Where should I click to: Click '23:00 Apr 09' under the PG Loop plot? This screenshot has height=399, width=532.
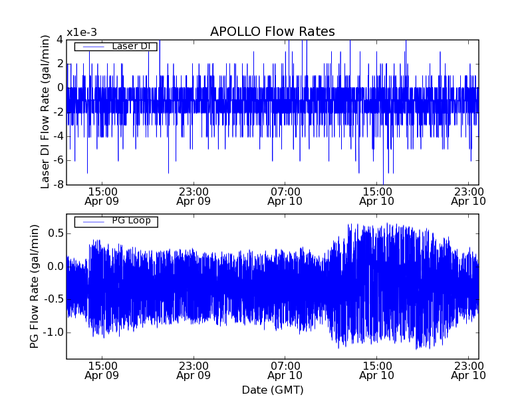coord(194,371)
